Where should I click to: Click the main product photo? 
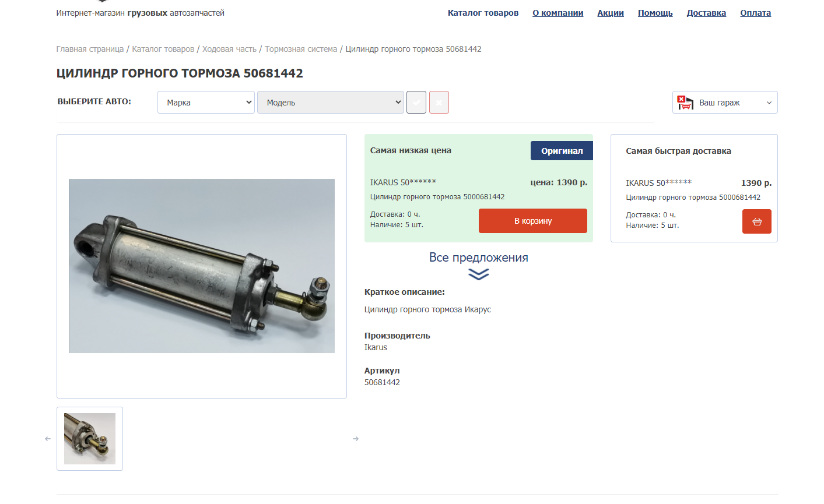point(202,266)
